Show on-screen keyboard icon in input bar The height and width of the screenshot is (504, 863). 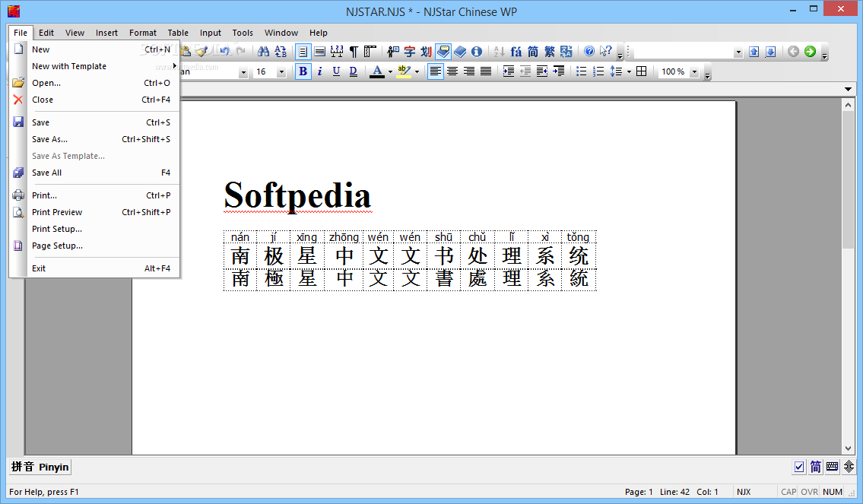[832, 468]
